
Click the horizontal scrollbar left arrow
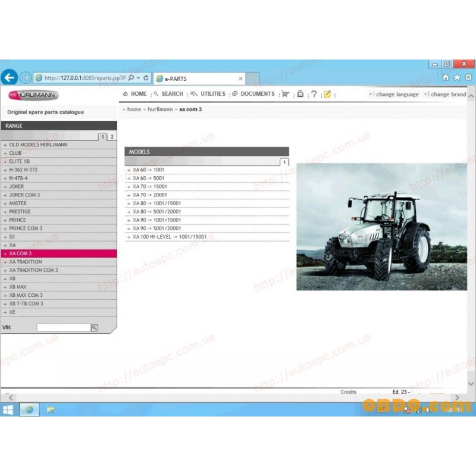pyautogui.click(x=11, y=397)
